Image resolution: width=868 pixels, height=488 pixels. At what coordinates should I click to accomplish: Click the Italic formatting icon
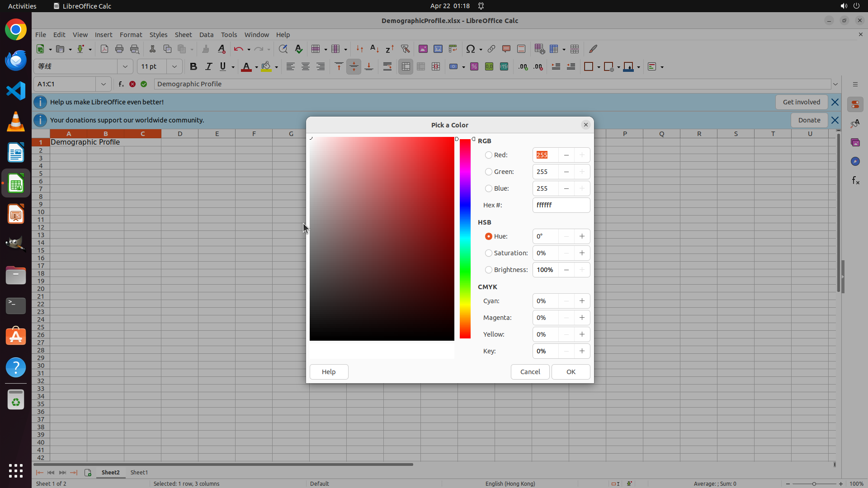click(208, 67)
